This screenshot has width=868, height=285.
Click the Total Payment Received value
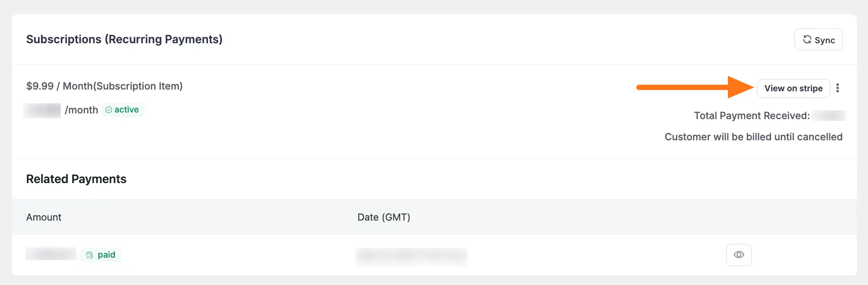point(830,115)
